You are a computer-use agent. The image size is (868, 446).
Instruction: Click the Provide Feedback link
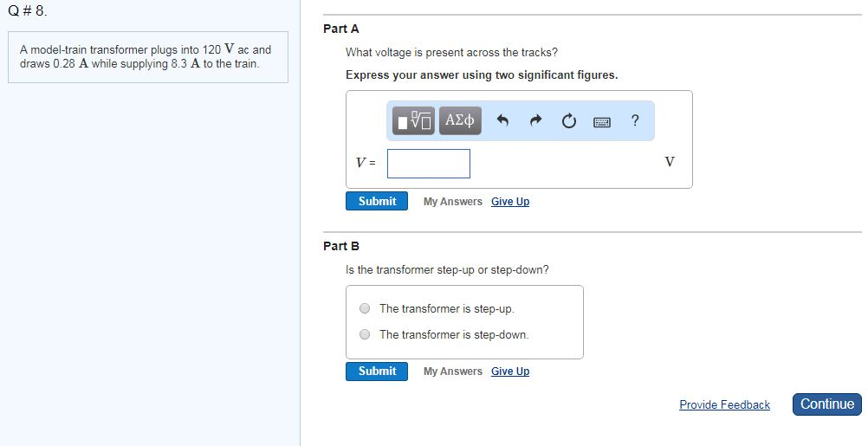[724, 404]
